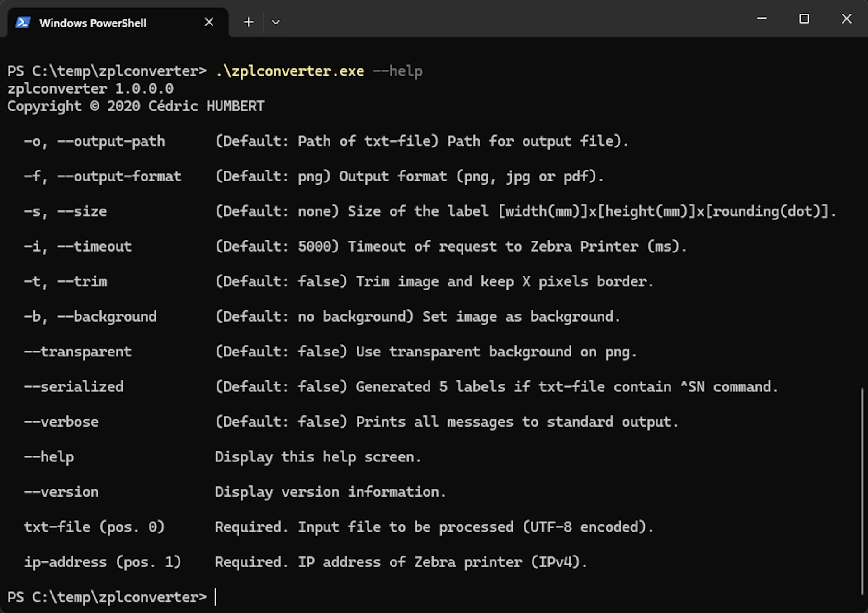
Task: Close the Windows PowerShell tab
Action: (x=209, y=22)
